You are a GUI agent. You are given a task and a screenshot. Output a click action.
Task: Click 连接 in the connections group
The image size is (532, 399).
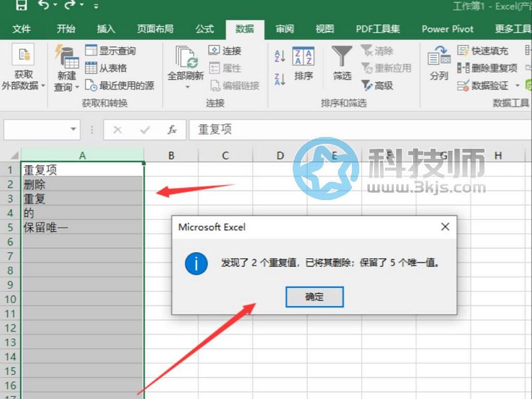225,51
